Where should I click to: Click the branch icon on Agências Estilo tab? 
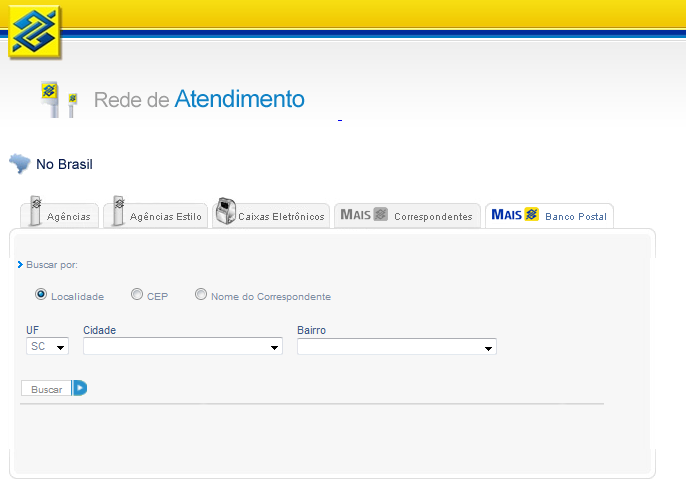[x=119, y=213]
